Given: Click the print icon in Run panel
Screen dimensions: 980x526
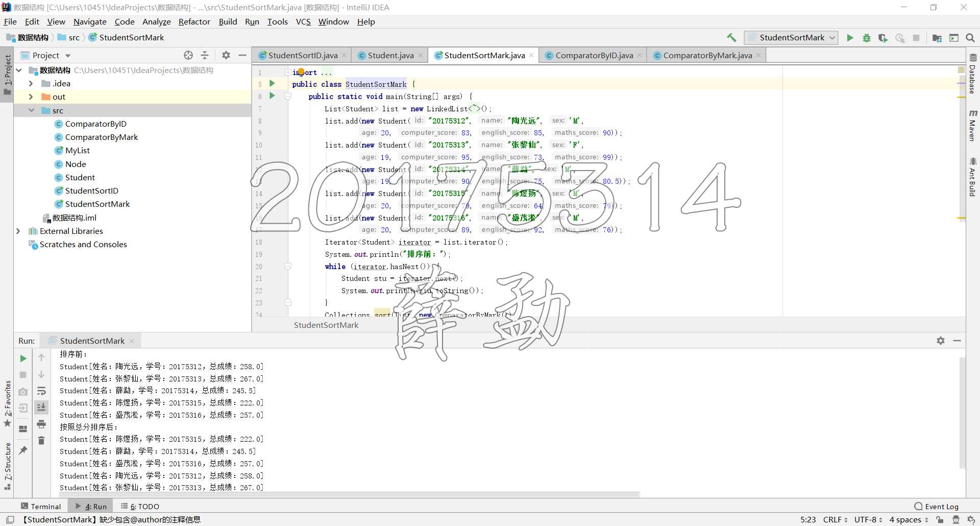Looking at the screenshot, I should click(x=41, y=424).
